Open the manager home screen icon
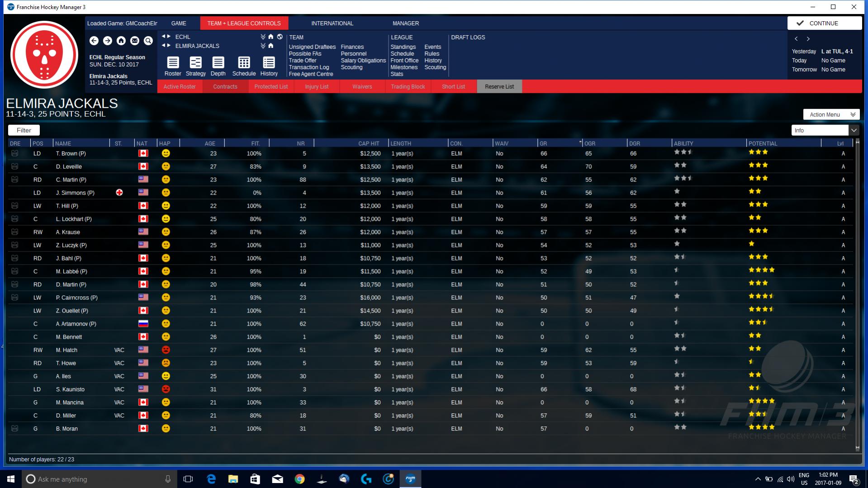 (121, 41)
